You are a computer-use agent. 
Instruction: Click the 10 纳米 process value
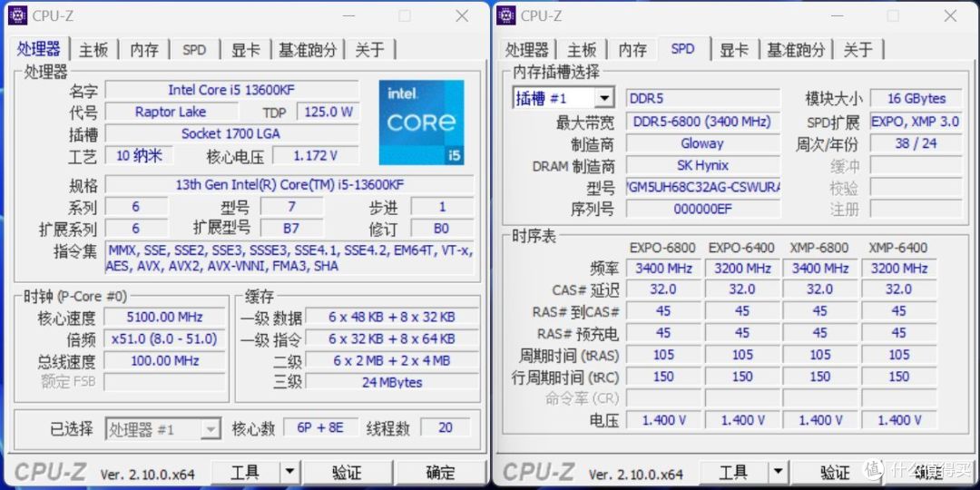(139, 156)
